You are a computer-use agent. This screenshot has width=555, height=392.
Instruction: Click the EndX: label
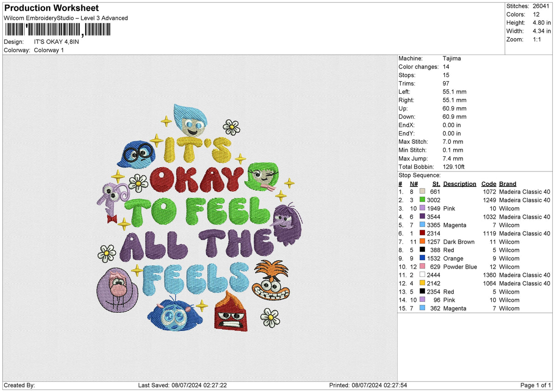pyautogui.click(x=407, y=125)
